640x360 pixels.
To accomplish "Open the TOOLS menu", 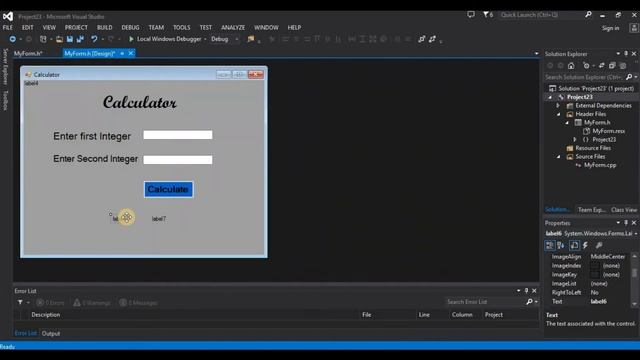I will (182, 27).
